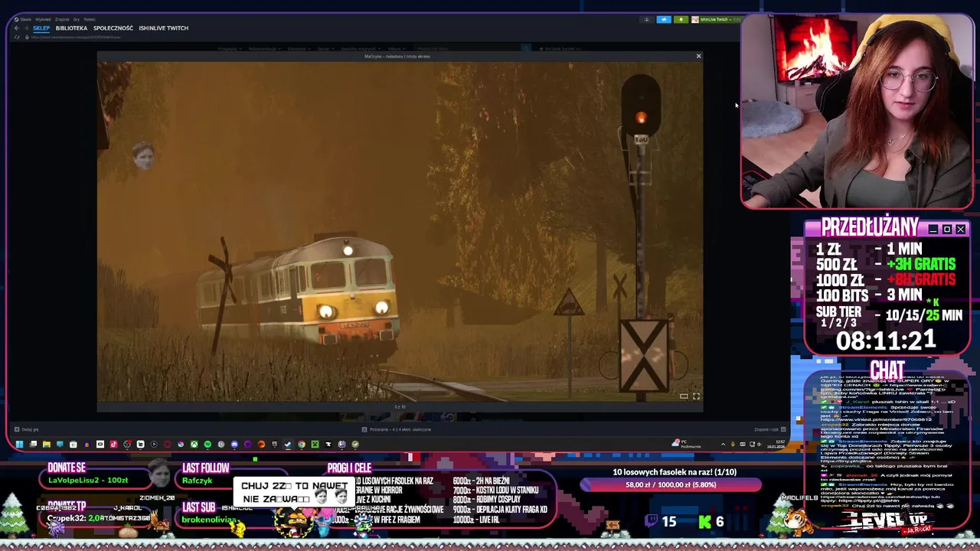Close the Przedłużany timer window
Screen dimensions: 980x551
click(960, 229)
